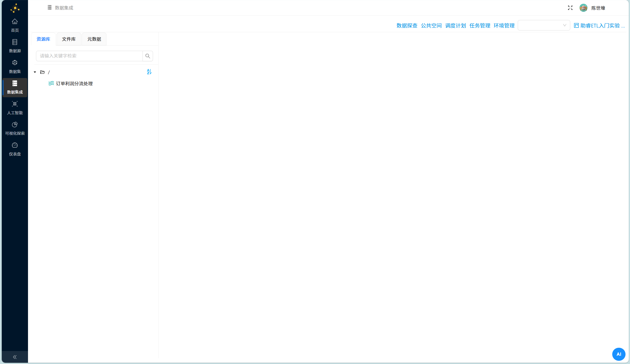This screenshot has height=364, width=630.
Task: Open the 首页 home page
Action: (15, 25)
